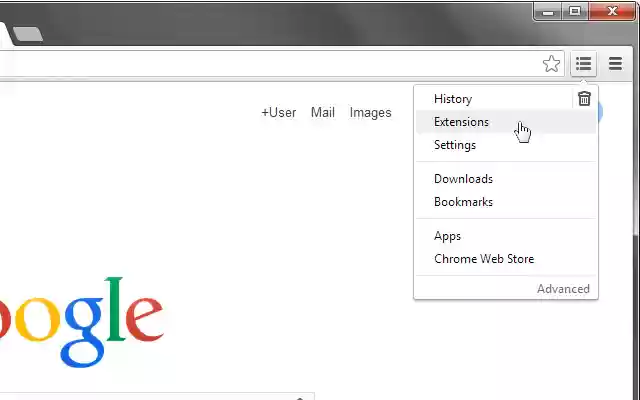Click the bookmark star icon
640x400 pixels.
click(551, 64)
